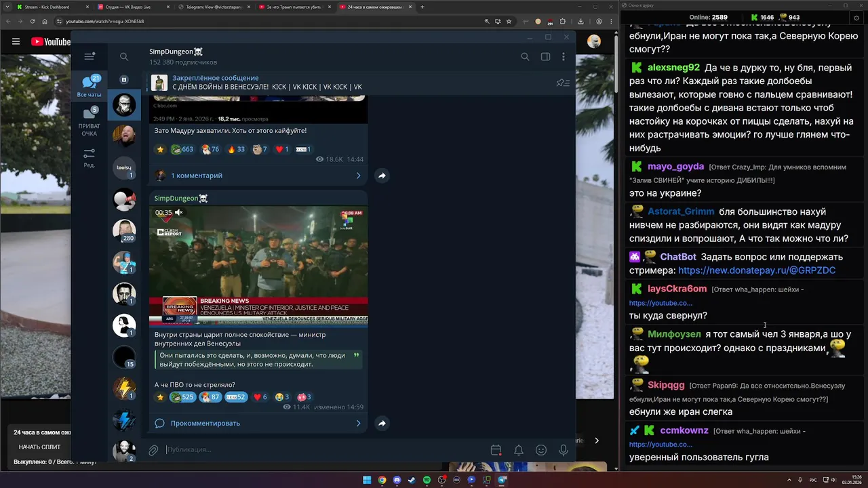Open browser downloads icon
868x488 pixels.
(x=581, y=21)
